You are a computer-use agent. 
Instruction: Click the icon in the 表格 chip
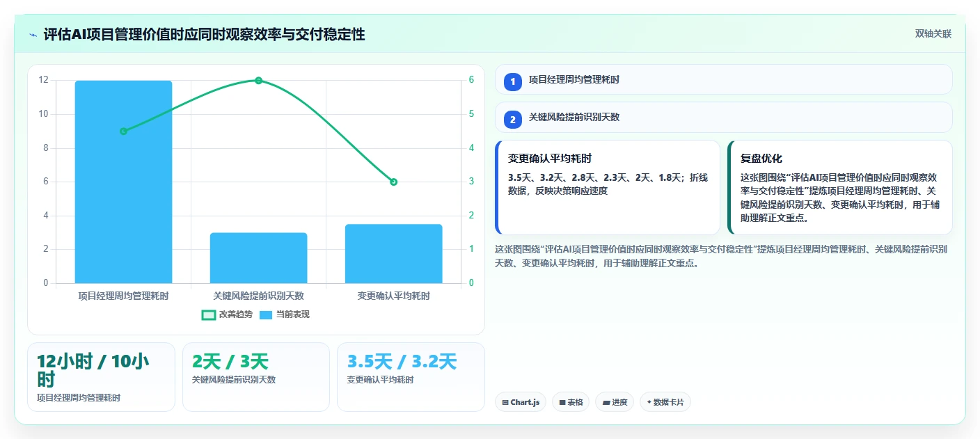click(x=562, y=403)
